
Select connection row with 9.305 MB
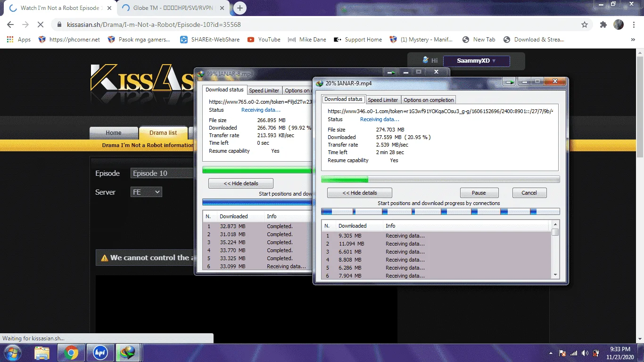[x=436, y=236]
